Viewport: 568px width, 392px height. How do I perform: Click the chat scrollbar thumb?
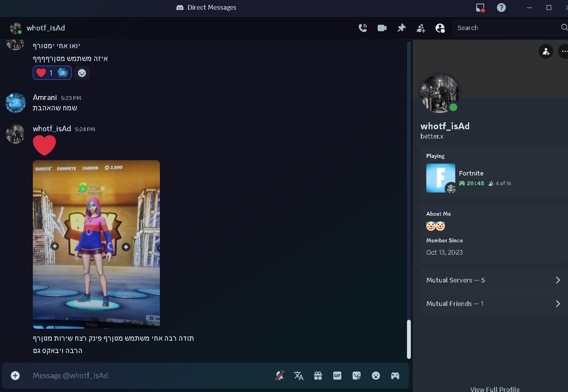(x=409, y=340)
